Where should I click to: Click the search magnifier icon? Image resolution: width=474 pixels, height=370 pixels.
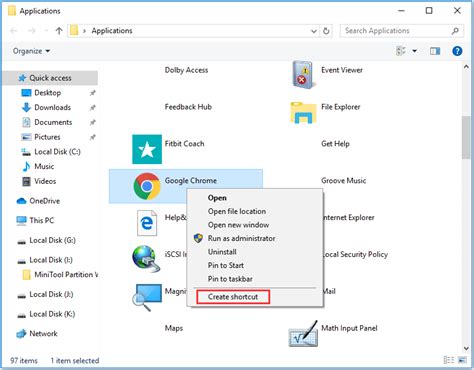(455, 31)
